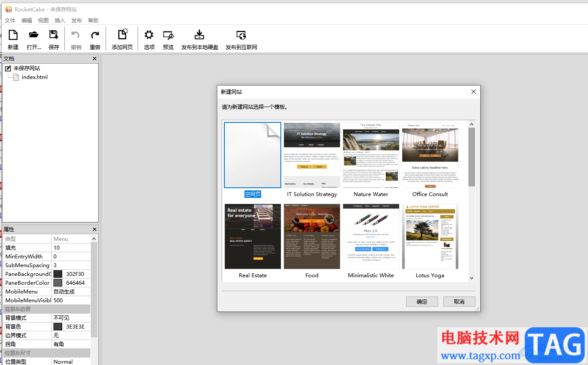
Task: Choose the Office Consult template thumbnail
Action: (430, 155)
